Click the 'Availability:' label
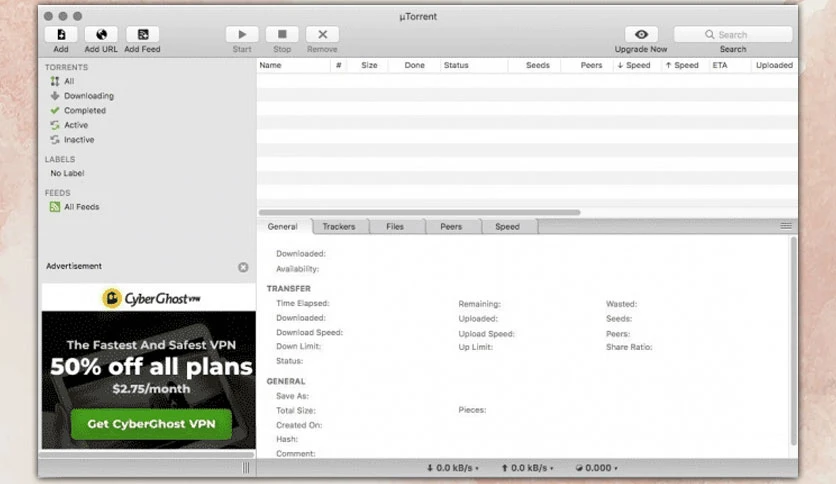Screen dimensions: 836x484 click(x=298, y=269)
